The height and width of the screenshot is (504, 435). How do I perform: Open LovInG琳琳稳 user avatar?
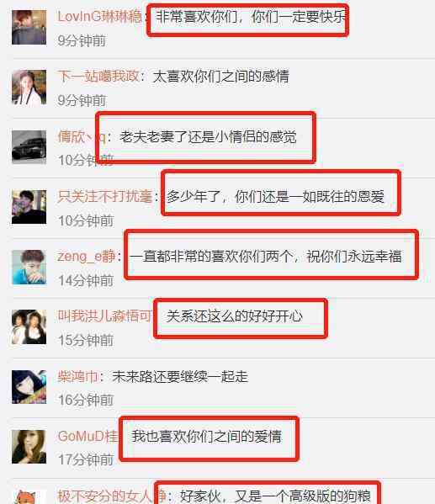coord(29,27)
